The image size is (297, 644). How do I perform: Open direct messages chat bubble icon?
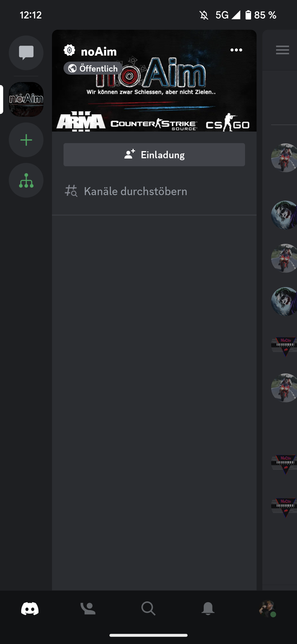26,53
